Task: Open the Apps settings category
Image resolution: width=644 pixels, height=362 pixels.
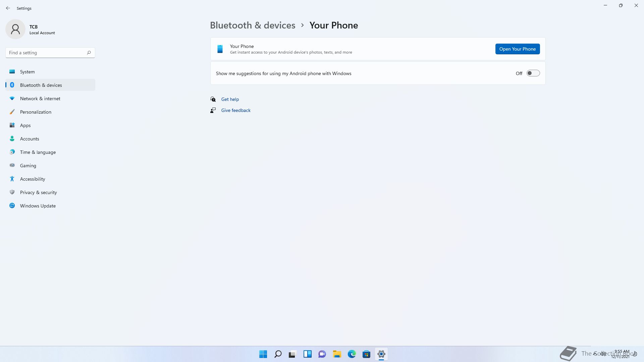Action: point(50,125)
